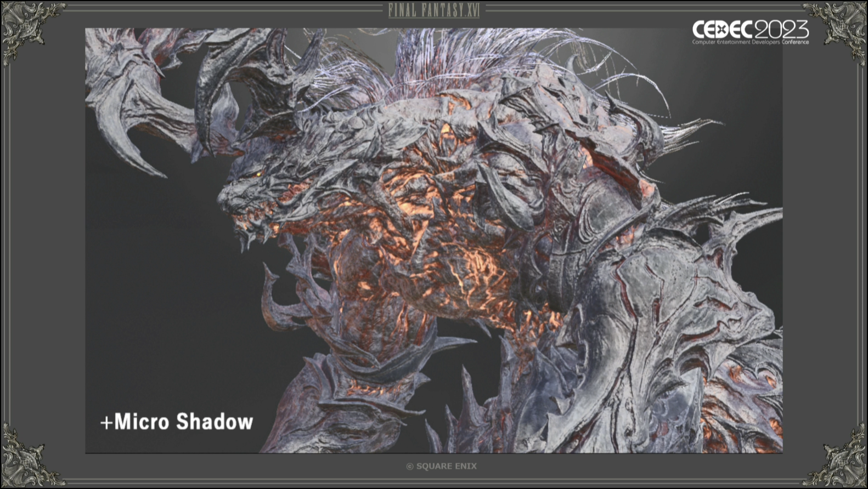Click the bottom-right ornamental corner decoration
Screen dimensions: 868x489
[x=842, y=458]
